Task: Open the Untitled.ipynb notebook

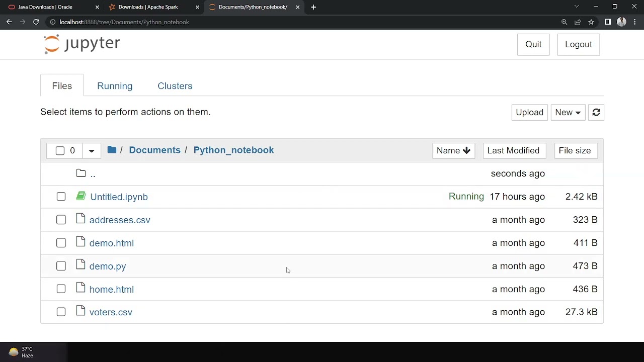Action: pos(119,197)
